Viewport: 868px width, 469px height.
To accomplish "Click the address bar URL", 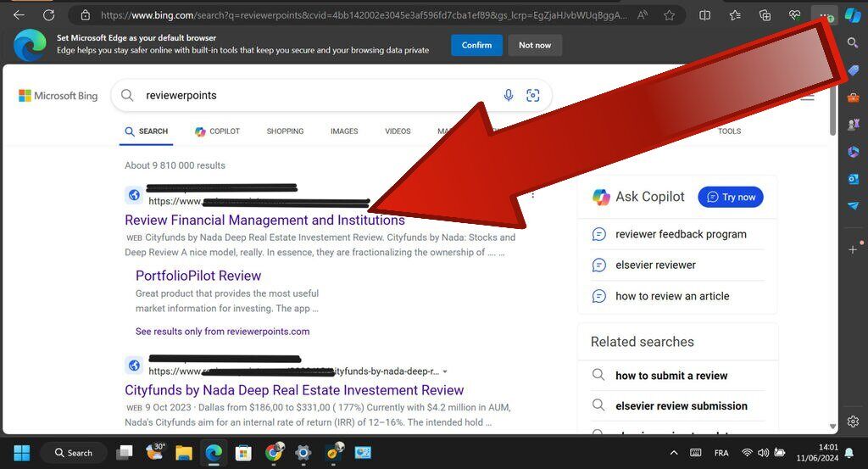I will pyautogui.click(x=364, y=15).
